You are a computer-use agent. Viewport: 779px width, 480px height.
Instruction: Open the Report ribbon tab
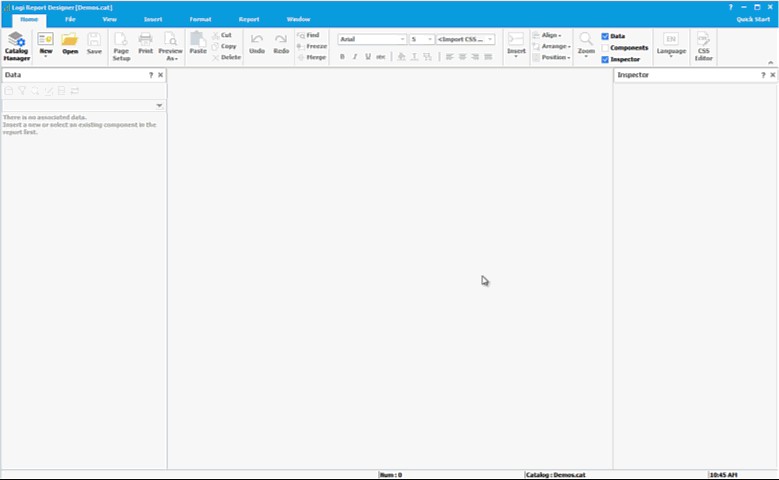pos(248,19)
